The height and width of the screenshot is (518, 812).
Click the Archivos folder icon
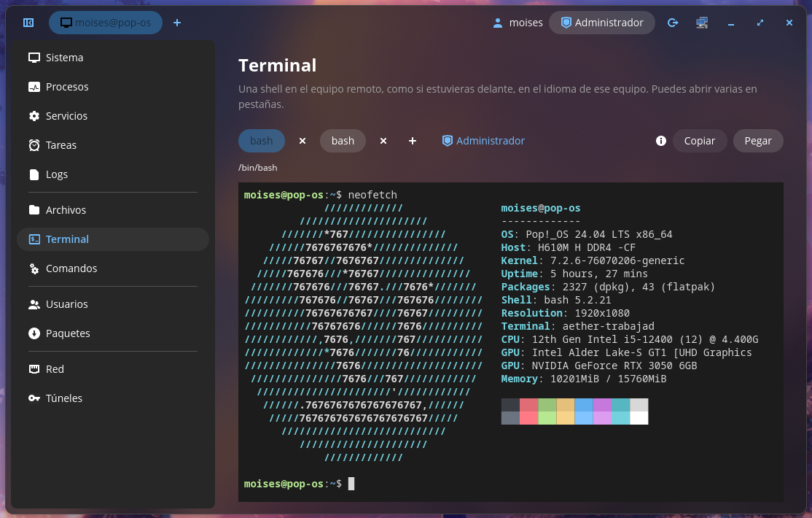point(34,210)
